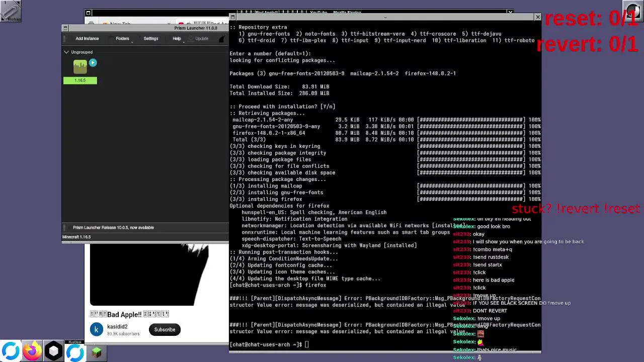Open kasidid2 channel avatar
The height and width of the screenshot is (362, 644).
(x=96, y=330)
